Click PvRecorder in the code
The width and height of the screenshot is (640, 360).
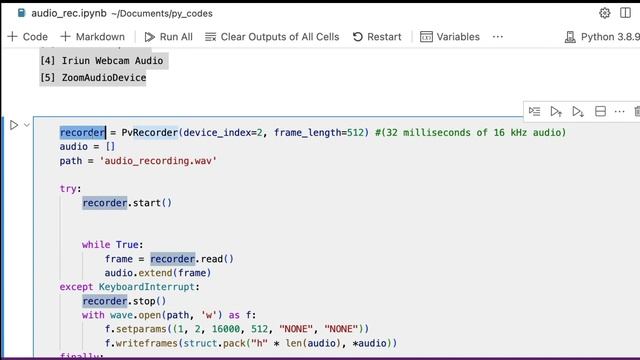tap(150, 133)
